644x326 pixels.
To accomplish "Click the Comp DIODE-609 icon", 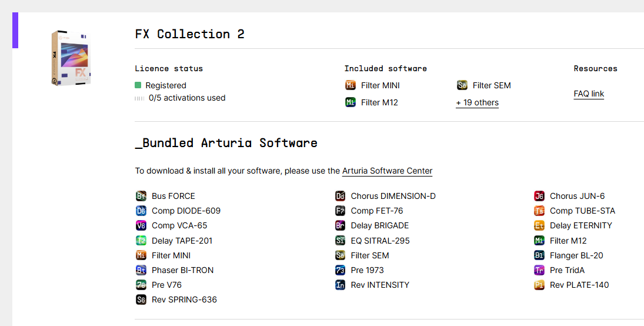I will (141, 211).
